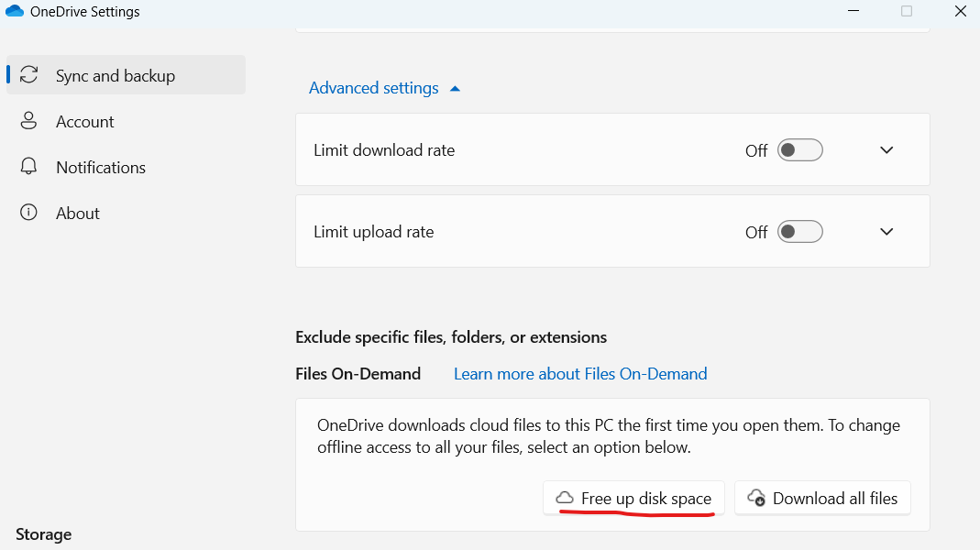Open the Account section

click(85, 121)
